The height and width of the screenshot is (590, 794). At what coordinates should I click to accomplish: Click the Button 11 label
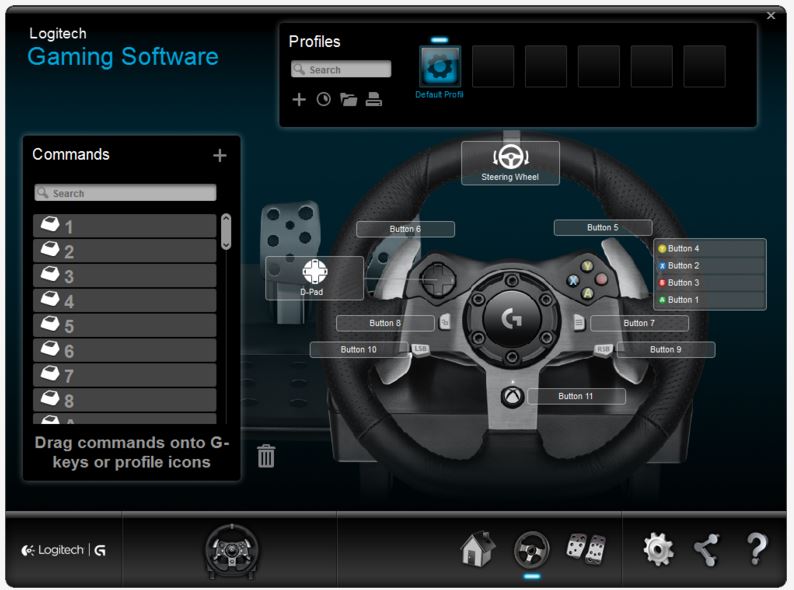(x=576, y=396)
